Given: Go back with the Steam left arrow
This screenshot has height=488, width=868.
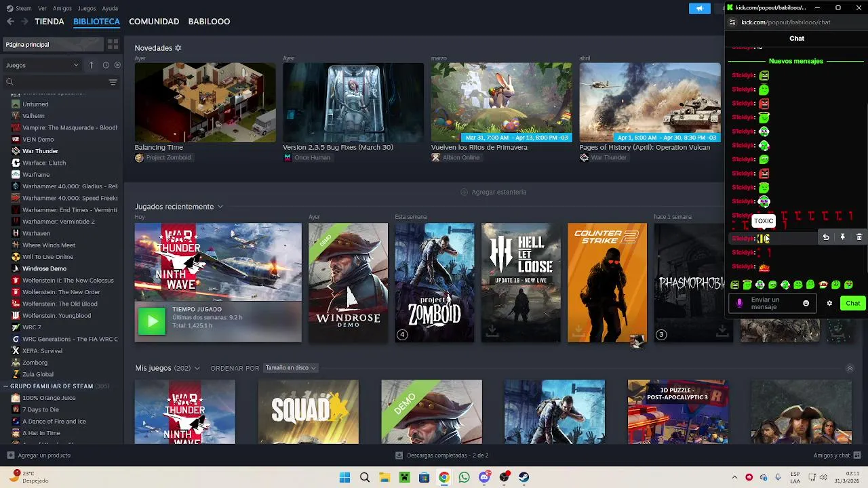Looking at the screenshot, I should pyautogui.click(x=10, y=22).
